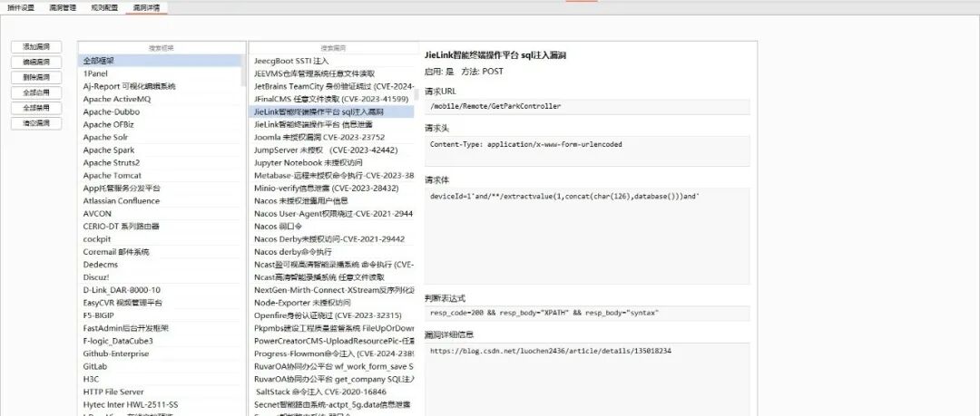Select Hytec Inter HWL-2511-SS framework
The image size is (980, 416).
160,405
